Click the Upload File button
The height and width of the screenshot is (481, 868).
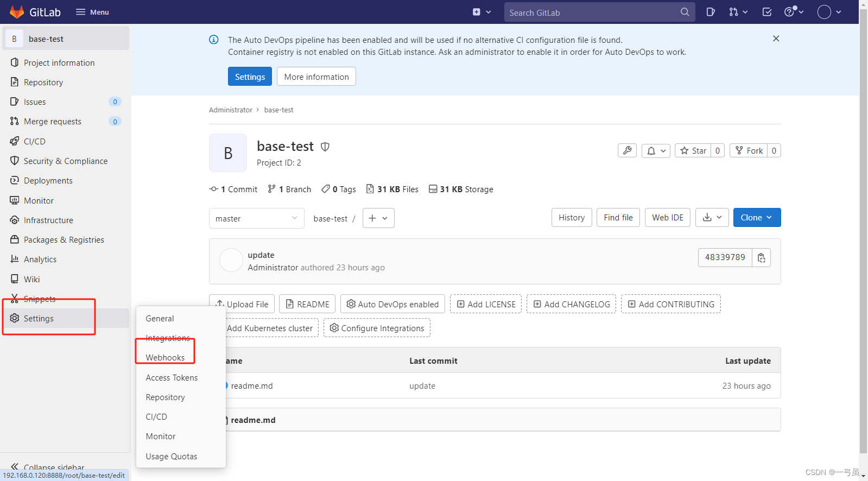242,304
